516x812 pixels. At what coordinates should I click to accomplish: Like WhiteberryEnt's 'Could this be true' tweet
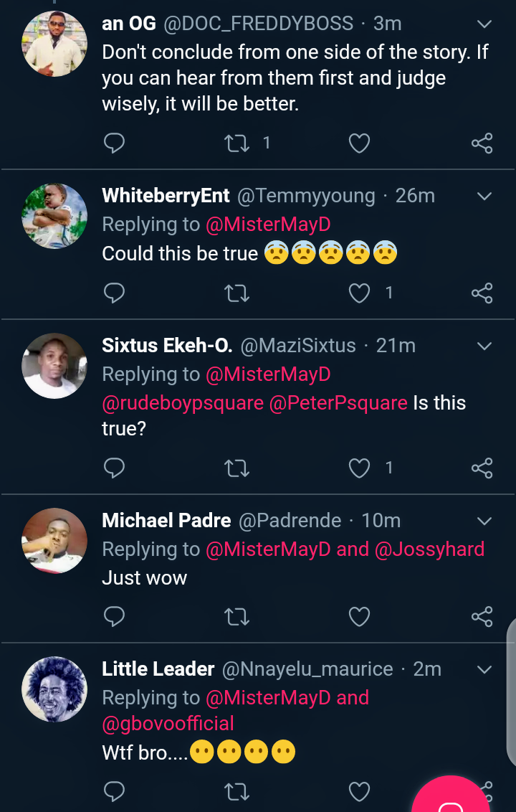[359, 293]
